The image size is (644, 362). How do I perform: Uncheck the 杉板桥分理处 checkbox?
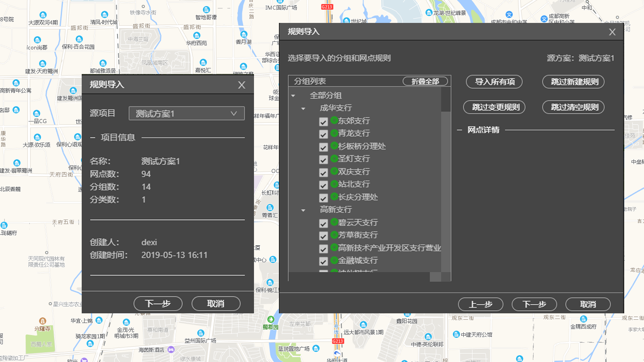[323, 147]
